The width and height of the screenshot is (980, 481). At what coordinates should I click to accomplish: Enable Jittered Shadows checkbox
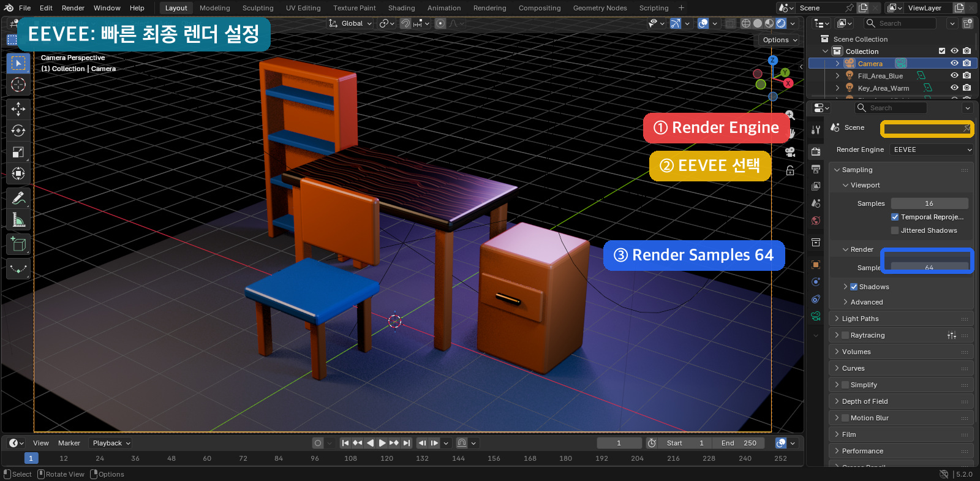(x=895, y=230)
